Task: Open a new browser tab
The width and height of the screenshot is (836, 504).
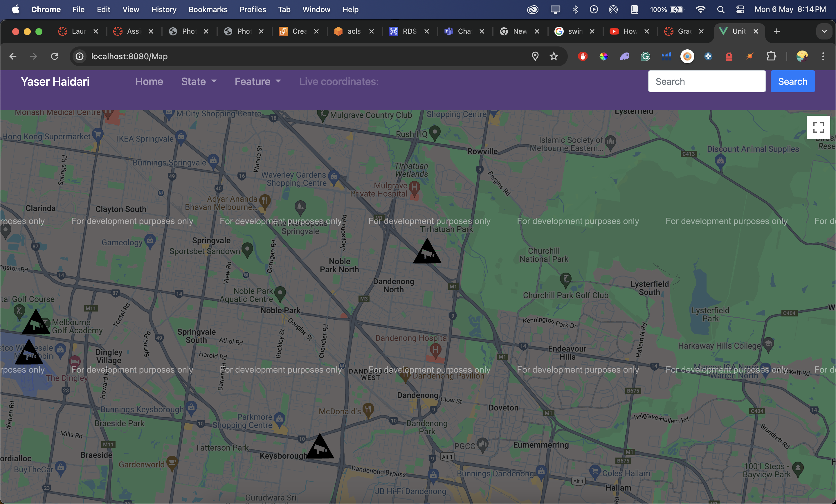Action: (x=776, y=32)
